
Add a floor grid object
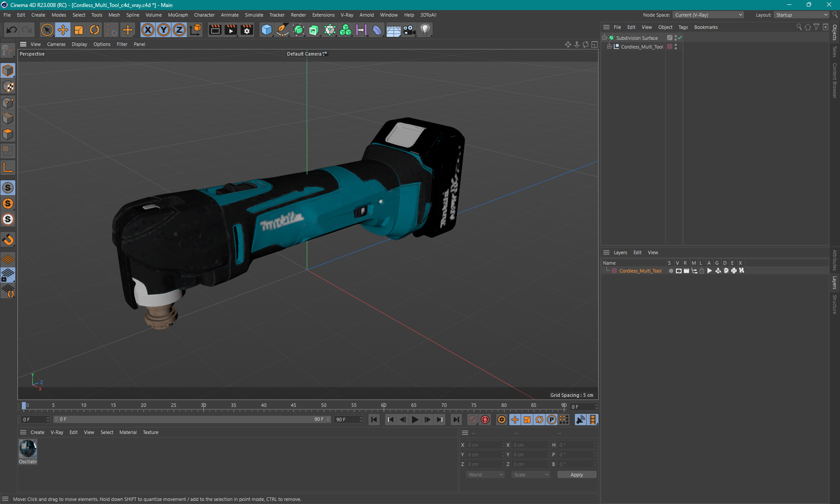(x=393, y=30)
